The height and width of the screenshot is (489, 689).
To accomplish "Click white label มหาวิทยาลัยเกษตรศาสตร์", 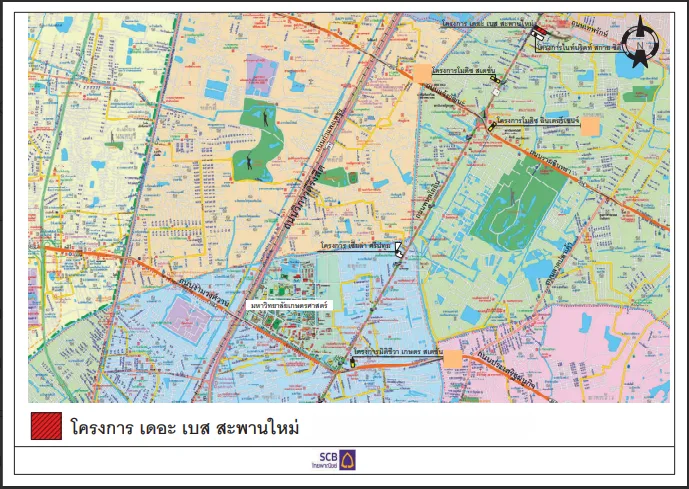I will [289, 305].
